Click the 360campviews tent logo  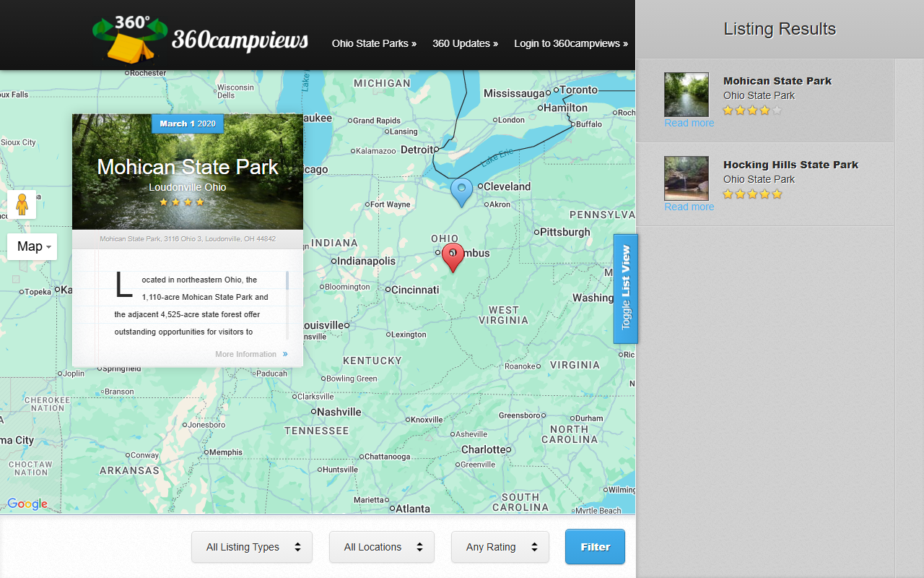pos(130,39)
